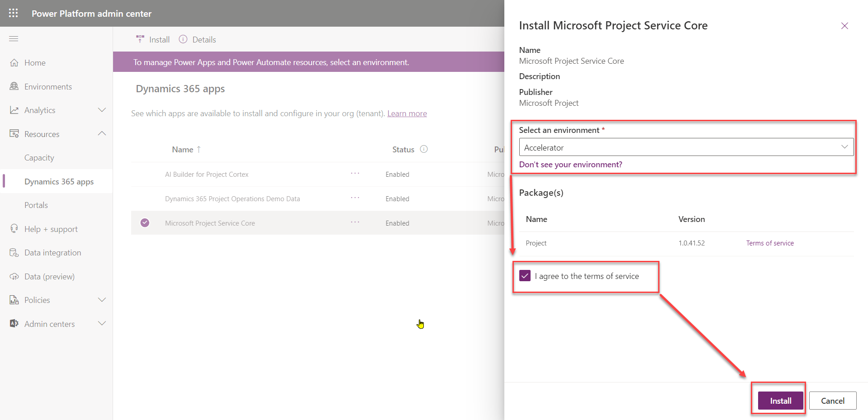Click the Install button in panel

click(781, 401)
